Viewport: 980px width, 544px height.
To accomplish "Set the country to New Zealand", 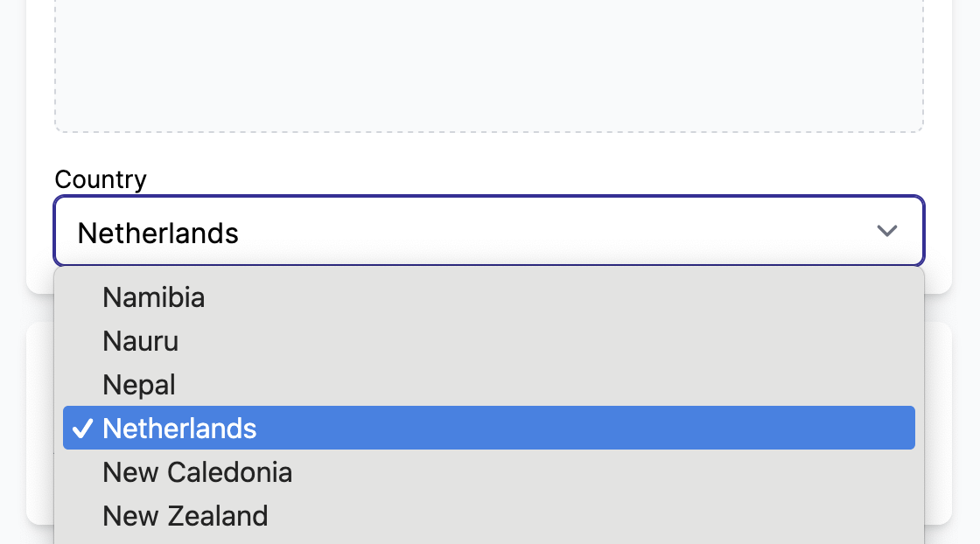I will pos(185,516).
